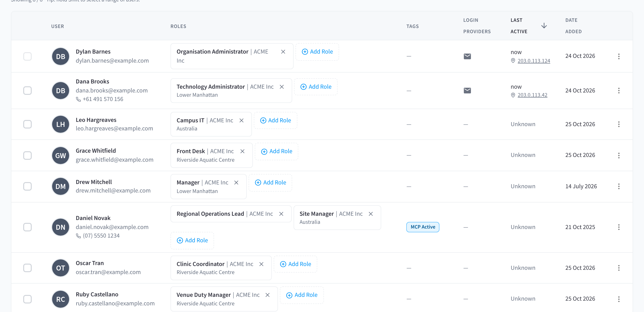Remove Campus IT role from Leo Hargreaves
Viewport: 644px width, 312px height.
point(241,120)
